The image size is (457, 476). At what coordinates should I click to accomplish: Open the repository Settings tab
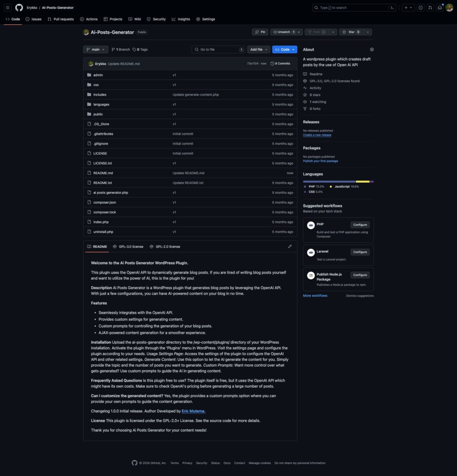click(205, 19)
